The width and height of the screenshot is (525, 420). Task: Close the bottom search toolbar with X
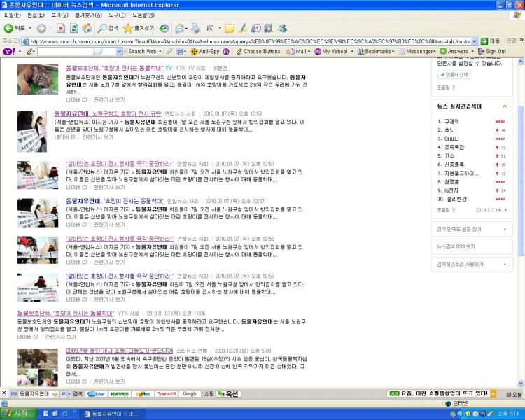(x=4, y=393)
